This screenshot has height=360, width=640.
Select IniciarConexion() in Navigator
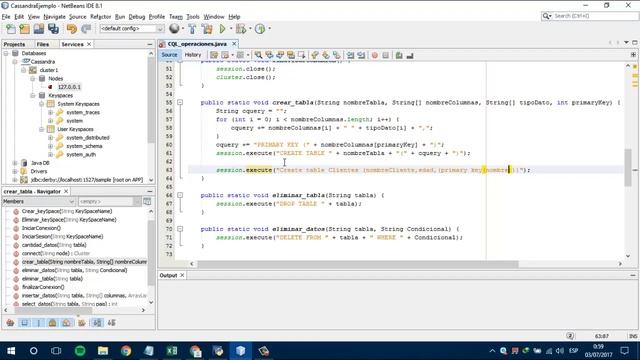[41, 228]
